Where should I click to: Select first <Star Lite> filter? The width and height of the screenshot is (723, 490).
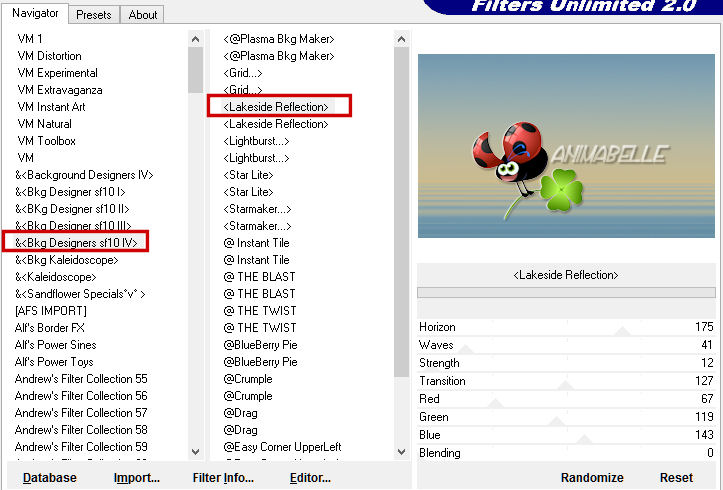click(x=248, y=175)
